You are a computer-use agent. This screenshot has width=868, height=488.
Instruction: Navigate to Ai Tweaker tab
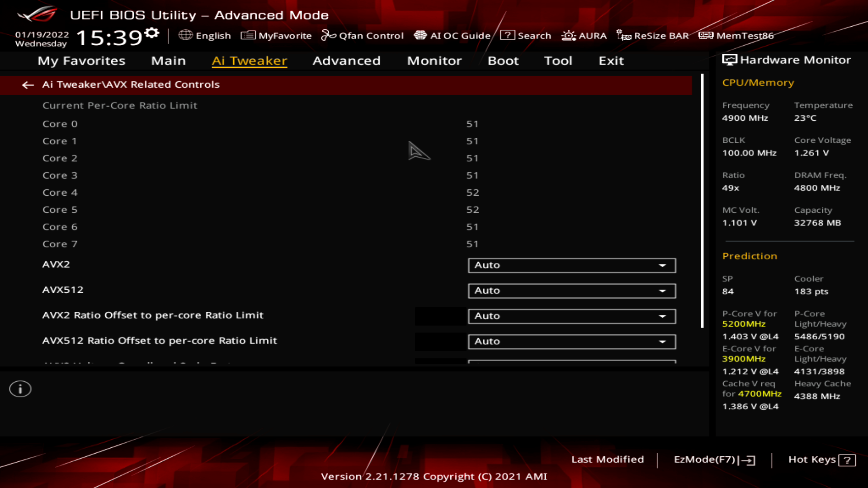point(249,60)
